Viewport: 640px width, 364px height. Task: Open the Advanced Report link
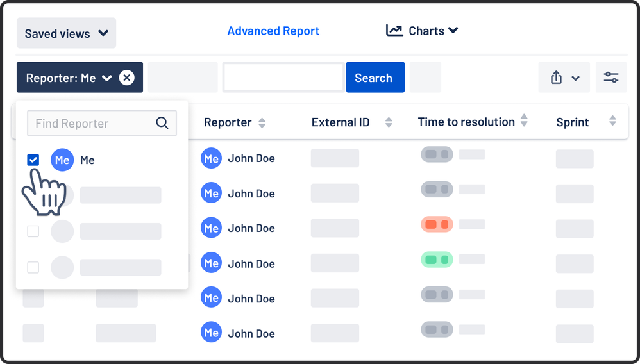(273, 31)
